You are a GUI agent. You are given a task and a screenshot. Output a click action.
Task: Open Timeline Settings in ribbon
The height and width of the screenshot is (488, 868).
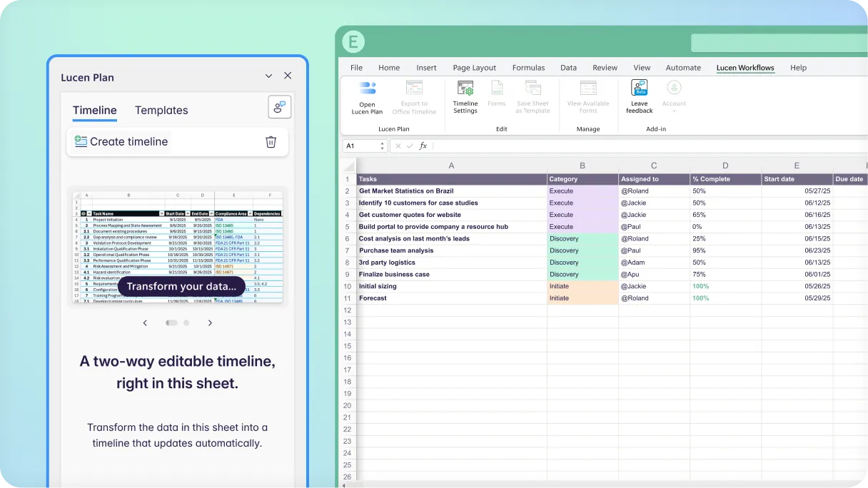click(x=465, y=98)
